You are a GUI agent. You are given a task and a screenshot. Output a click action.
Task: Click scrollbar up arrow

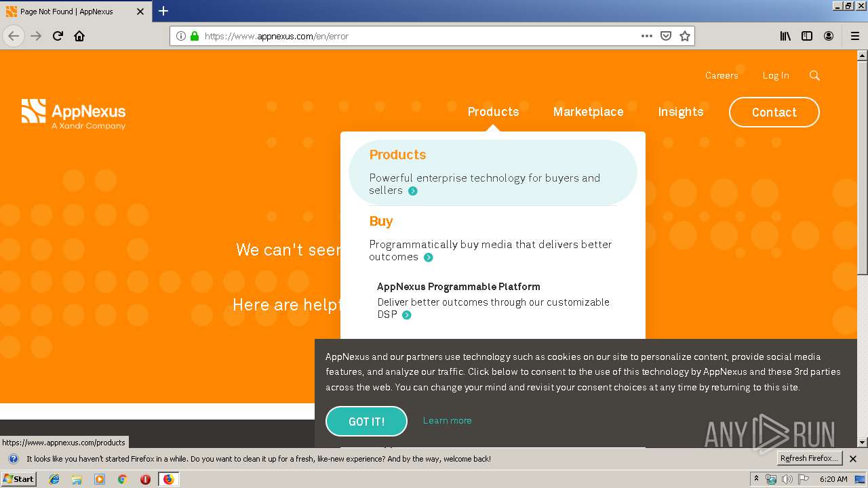coord(862,56)
